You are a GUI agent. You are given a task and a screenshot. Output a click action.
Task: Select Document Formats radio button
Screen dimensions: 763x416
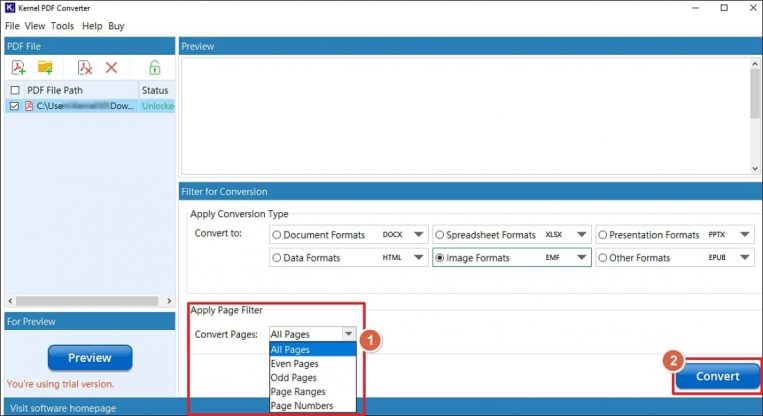click(276, 235)
